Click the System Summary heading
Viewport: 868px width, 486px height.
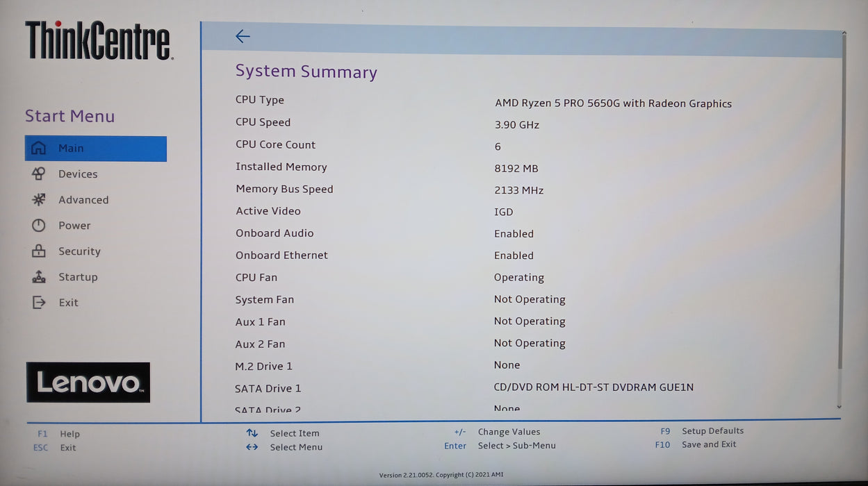pyautogui.click(x=306, y=72)
